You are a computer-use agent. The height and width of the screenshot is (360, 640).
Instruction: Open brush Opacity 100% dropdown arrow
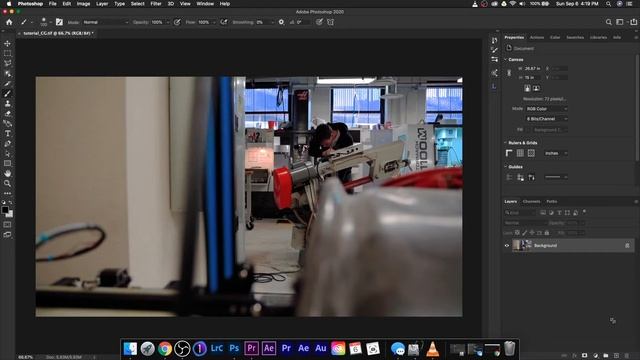coord(167,22)
